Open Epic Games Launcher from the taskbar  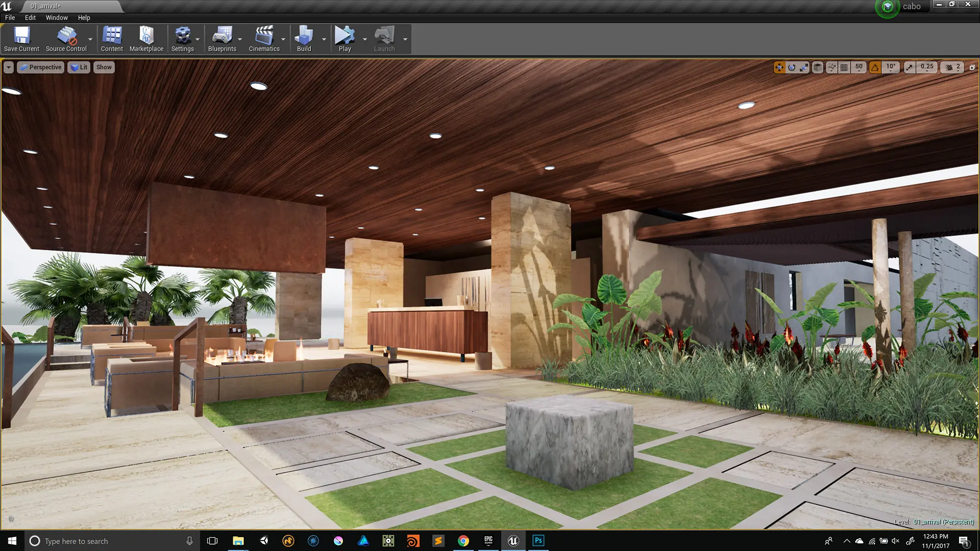click(x=488, y=541)
